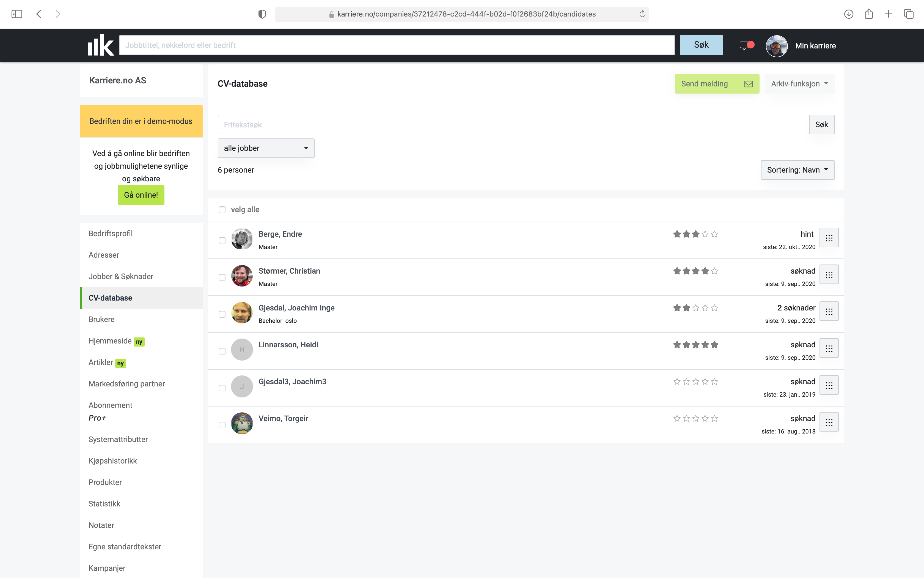Click the browser address bar
The width and height of the screenshot is (924, 578).
pos(462,14)
